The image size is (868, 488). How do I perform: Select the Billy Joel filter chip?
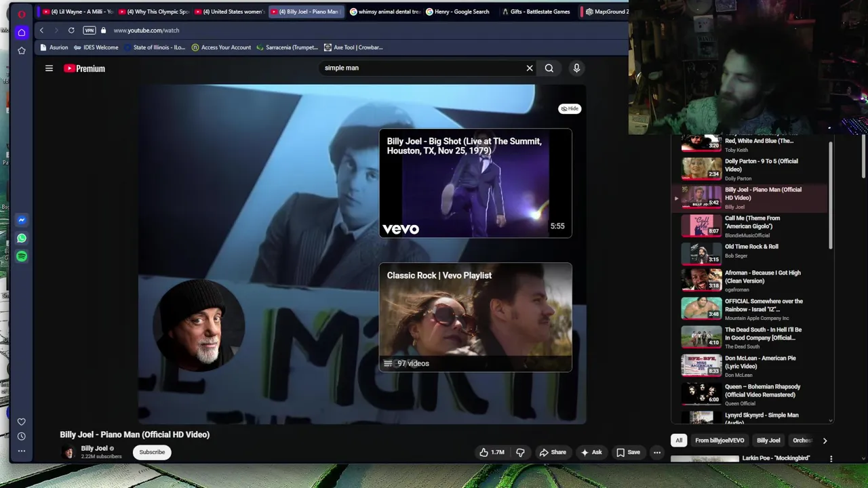[x=768, y=441]
